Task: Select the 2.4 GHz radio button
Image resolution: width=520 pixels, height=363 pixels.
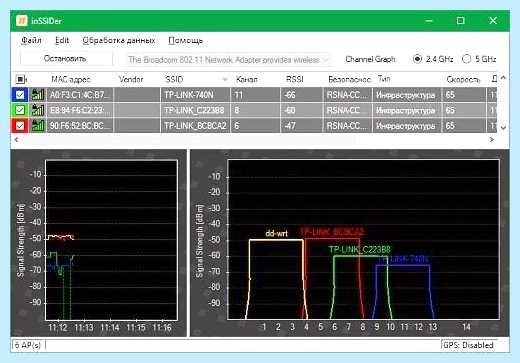Action: point(417,59)
